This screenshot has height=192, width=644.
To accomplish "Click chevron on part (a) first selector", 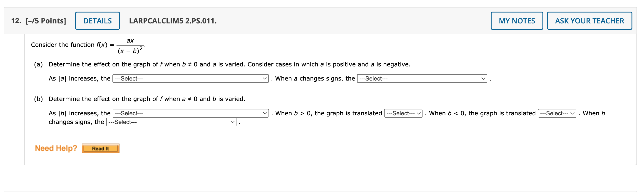I will click(265, 78).
